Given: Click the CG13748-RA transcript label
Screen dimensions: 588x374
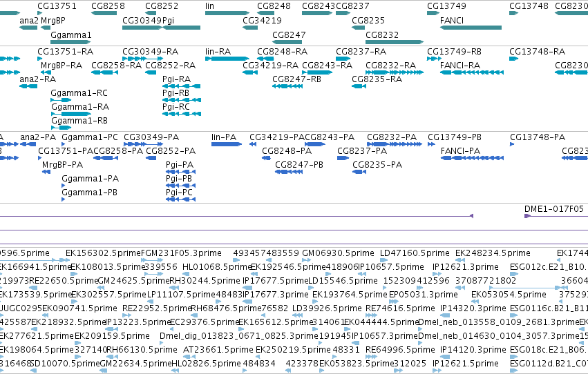Looking at the screenshot, I should click(538, 52).
